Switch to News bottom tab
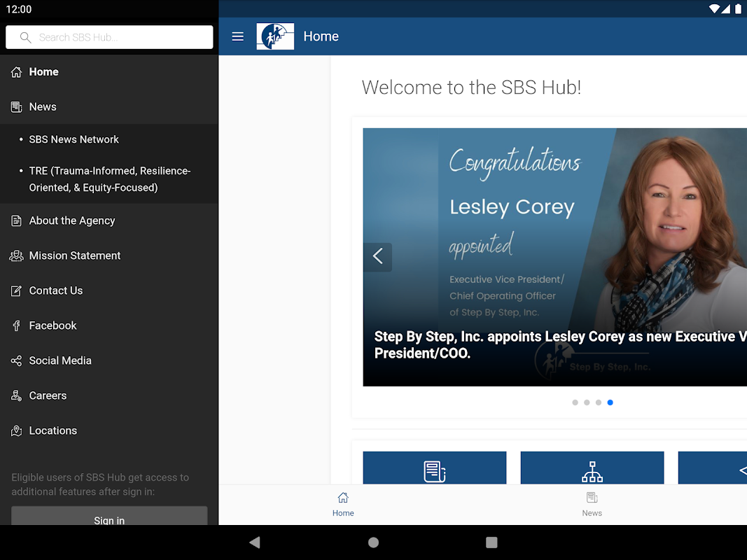Viewport: 747px width, 560px height. (x=592, y=505)
